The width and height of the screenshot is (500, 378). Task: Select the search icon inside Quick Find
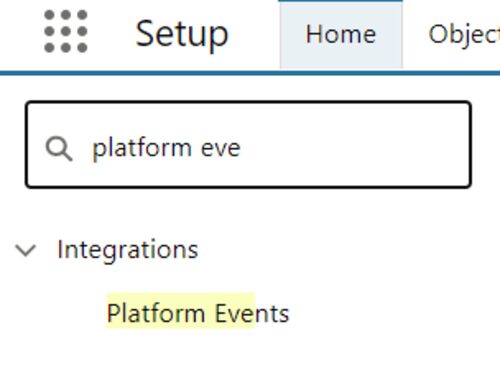point(59,149)
